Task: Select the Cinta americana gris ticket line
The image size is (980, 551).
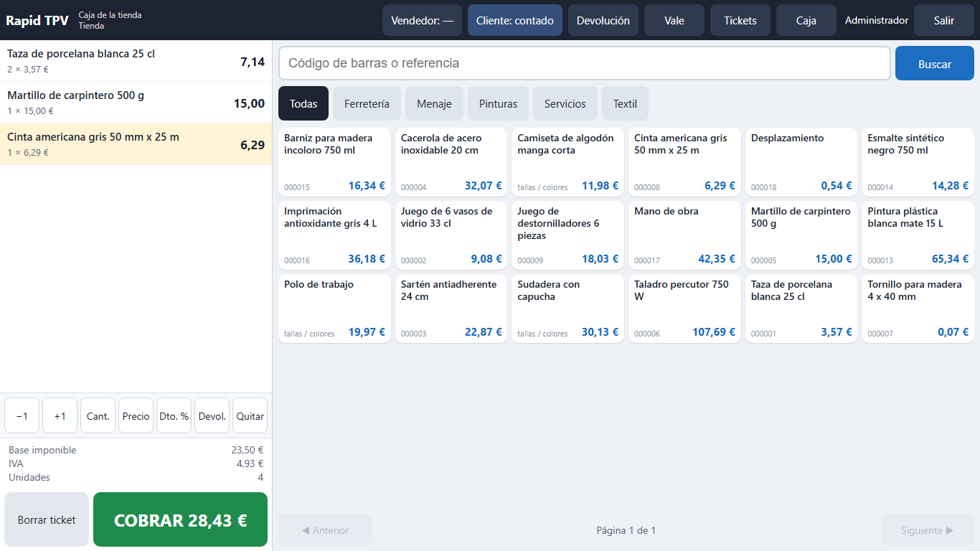Action: (136, 144)
